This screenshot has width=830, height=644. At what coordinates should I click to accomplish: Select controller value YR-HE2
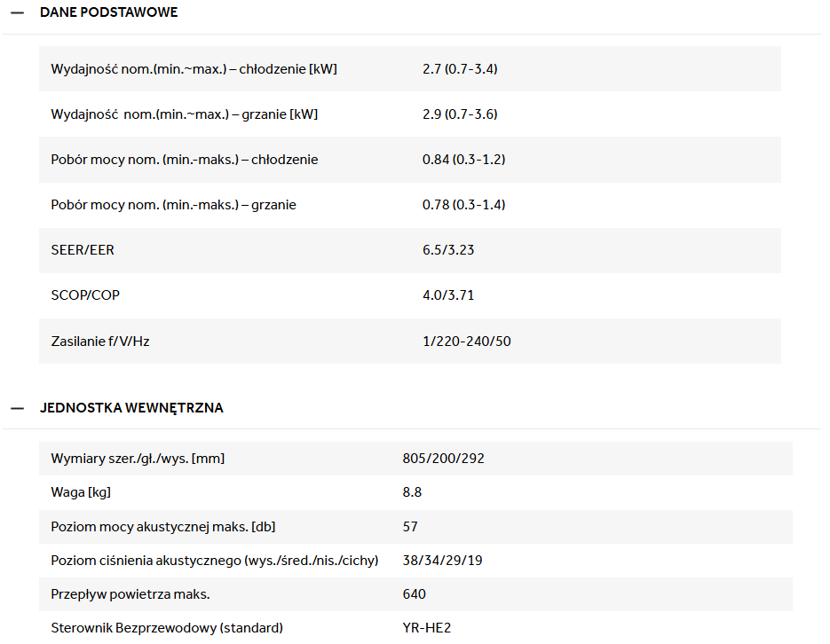pos(427,628)
